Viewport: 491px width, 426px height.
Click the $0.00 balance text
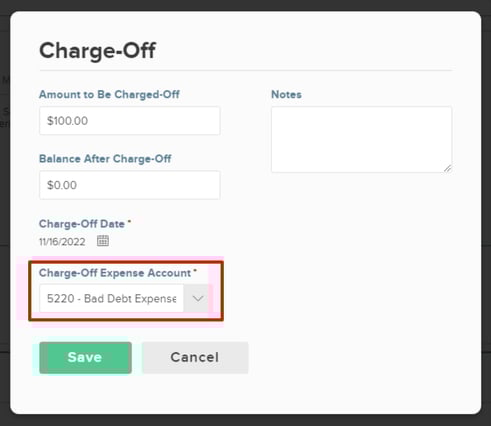click(x=62, y=185)
